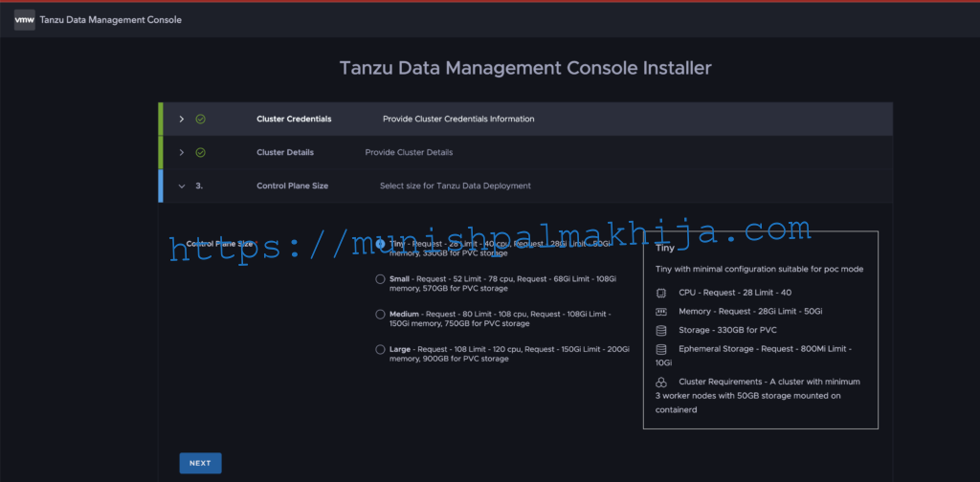980x482 pixels.
Task: Click 'Provide Cluster Credentials Information' text
Action: [458, 119]
